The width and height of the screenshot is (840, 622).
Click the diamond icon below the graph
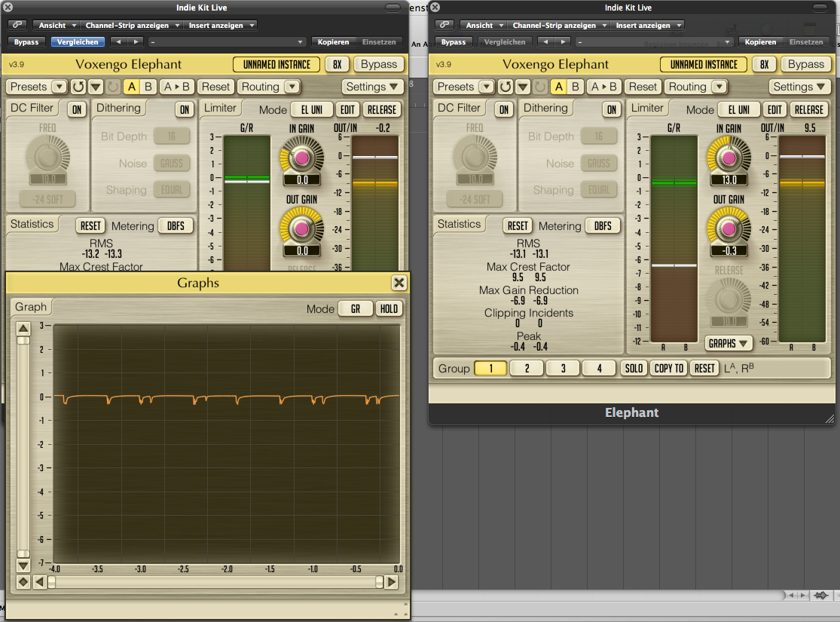point(23,582)
